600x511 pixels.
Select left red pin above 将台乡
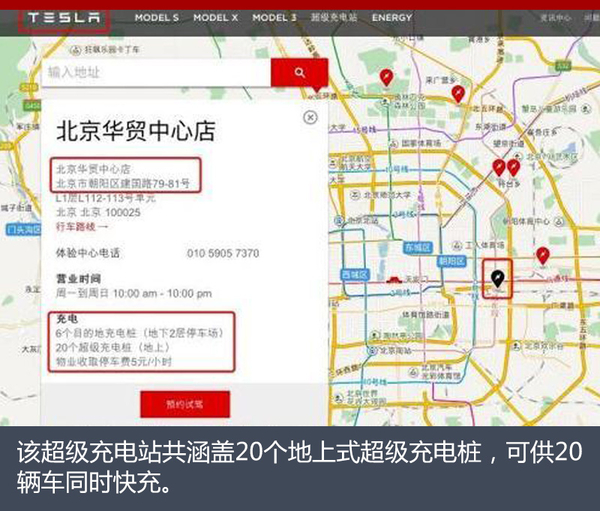[x=499, y=168]
